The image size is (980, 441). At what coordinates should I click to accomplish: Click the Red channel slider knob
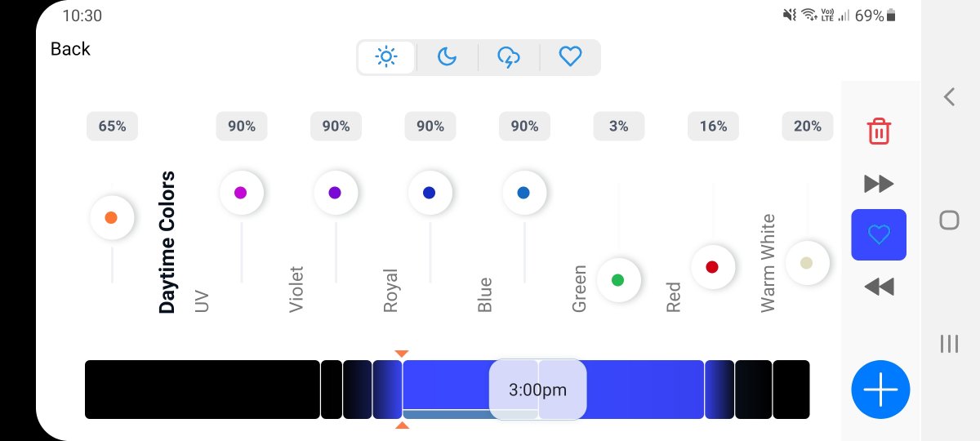pyautogui.click(x=712, y=267)
